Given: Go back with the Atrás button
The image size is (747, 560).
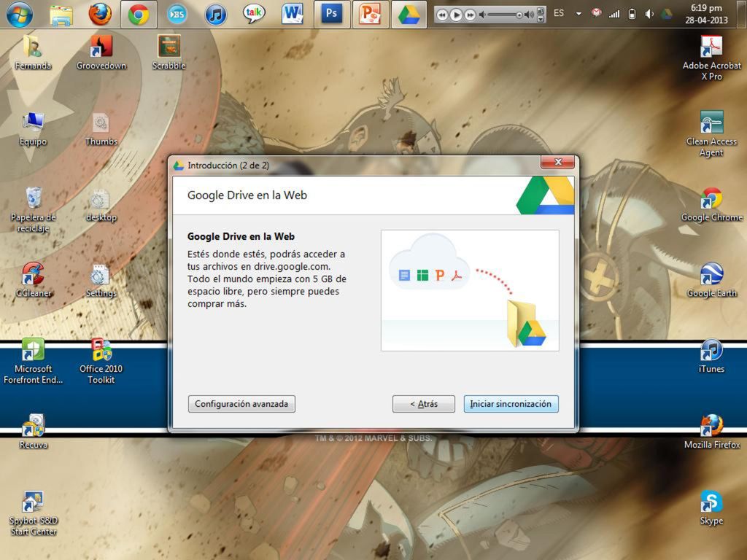Looking at the screenshot, I should (424, 404).
